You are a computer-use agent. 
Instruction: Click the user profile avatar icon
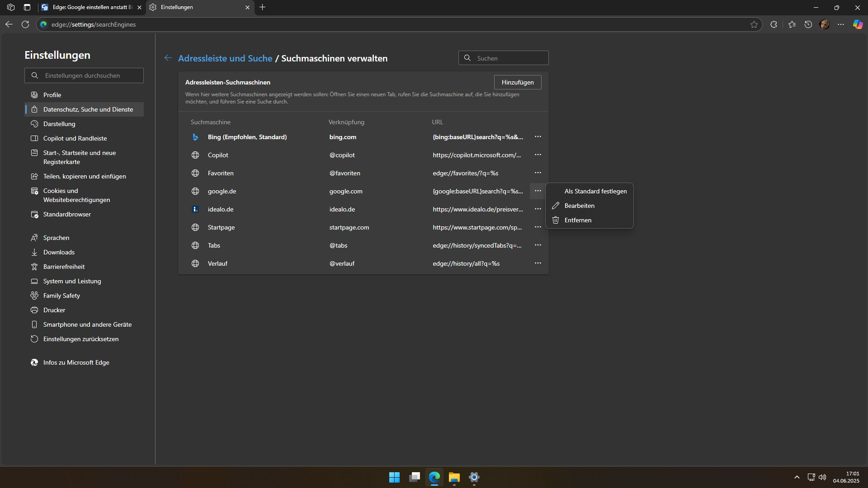(825, 24)
